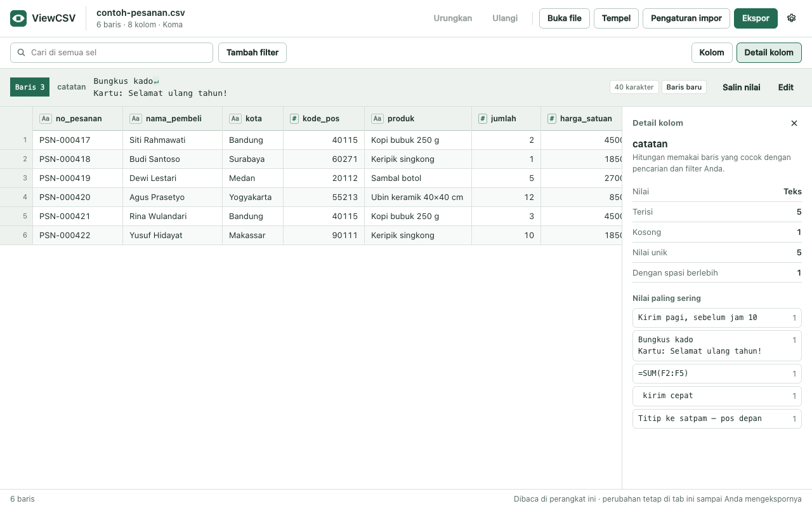Open the Kolom chooser
This screenshot has width=812, height=508.
point(712,53)
